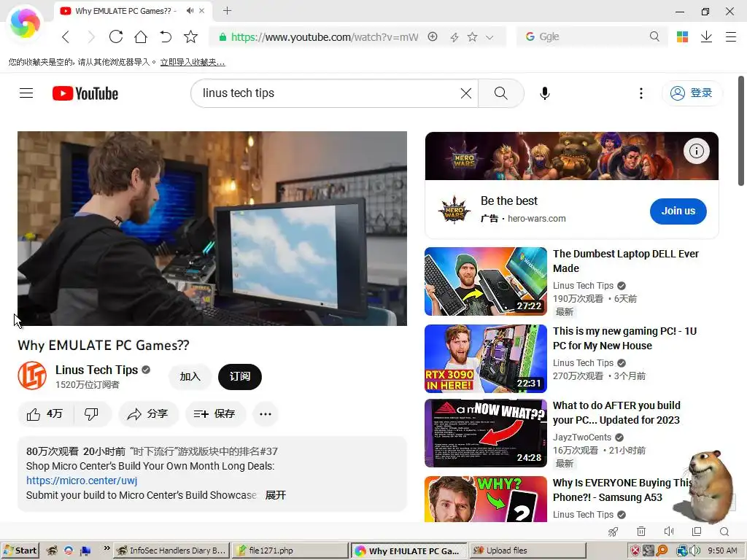Expand the address bar dropdown chevron

coord(489,37)
